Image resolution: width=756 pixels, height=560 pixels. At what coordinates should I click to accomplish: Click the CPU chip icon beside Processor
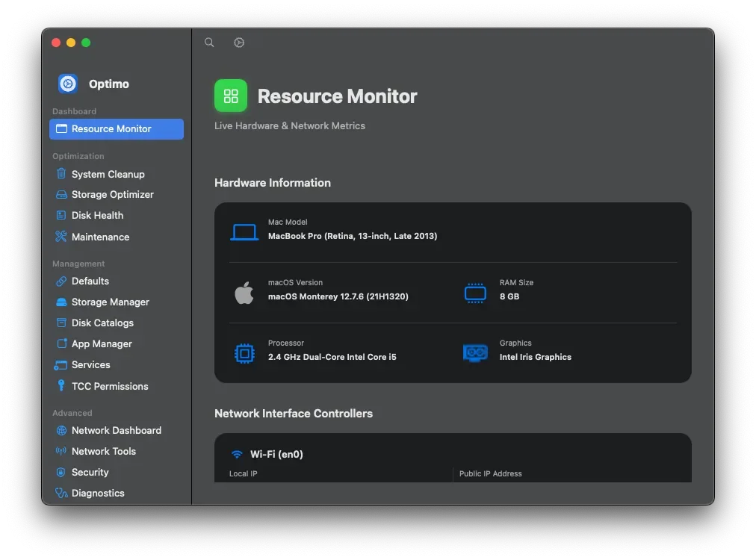pos(244,354)
